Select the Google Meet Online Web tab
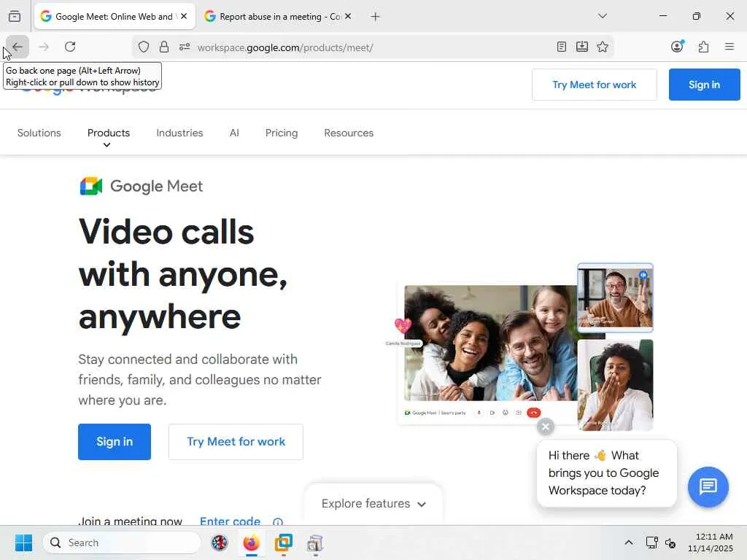This screenshot has width=747, height=560. [x=115, y=17]
